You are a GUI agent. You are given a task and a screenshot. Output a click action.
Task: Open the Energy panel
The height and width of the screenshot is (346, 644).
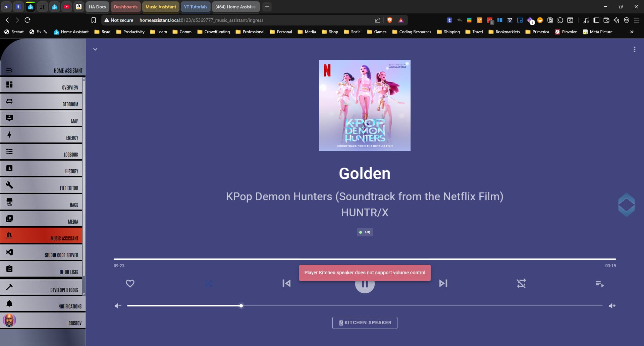click(42, 135)
